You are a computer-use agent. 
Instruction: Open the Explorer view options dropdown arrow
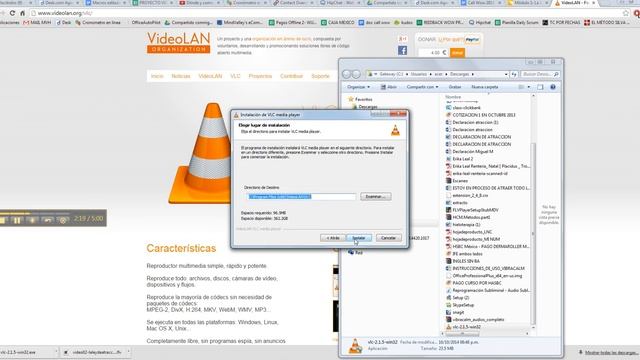pyautogui.click(x=529, y=87)
